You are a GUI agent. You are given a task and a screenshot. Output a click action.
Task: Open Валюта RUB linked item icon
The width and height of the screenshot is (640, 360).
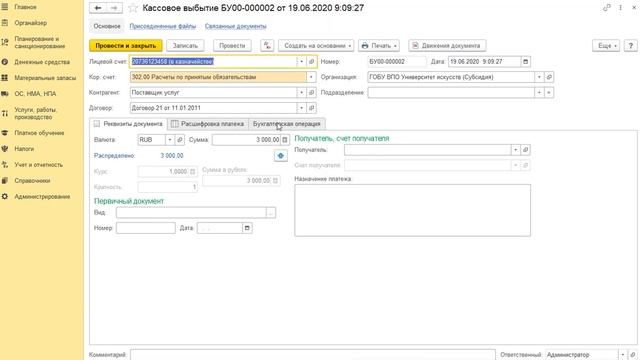180,140
